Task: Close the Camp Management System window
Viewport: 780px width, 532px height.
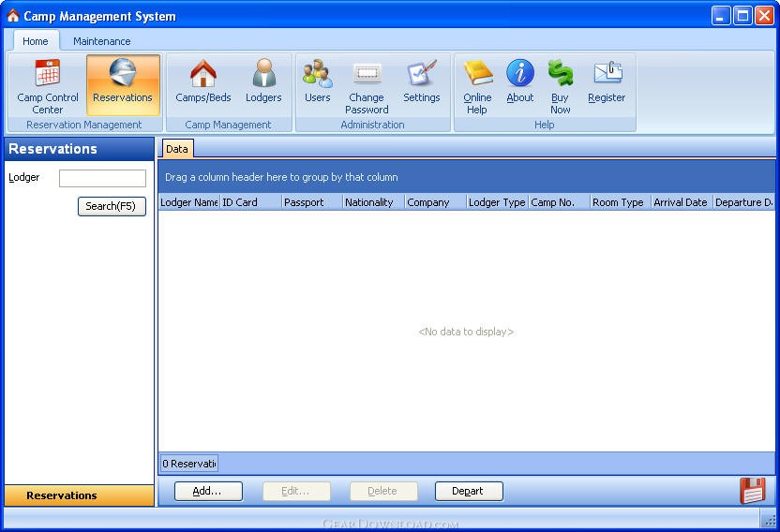Action: [x=764, y=16]
